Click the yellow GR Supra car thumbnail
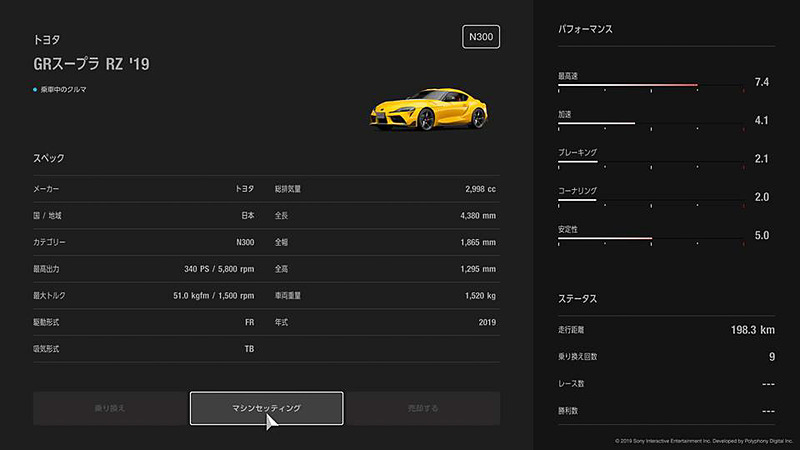The image size is (800, 450). point(429,109)
